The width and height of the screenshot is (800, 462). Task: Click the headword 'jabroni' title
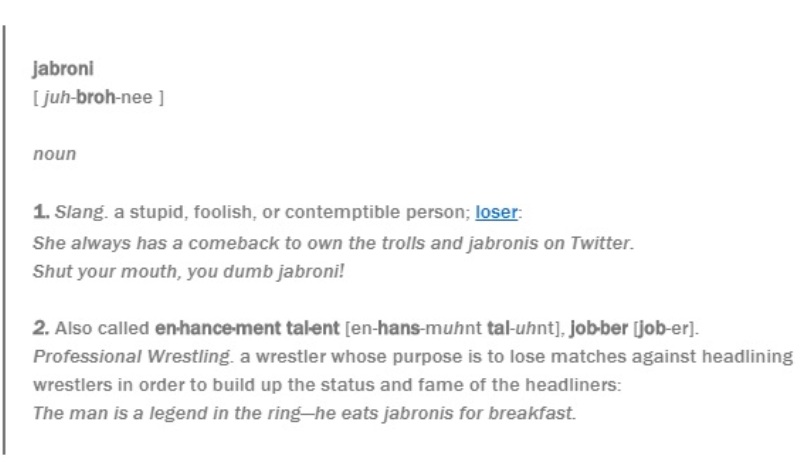[65, 70]
